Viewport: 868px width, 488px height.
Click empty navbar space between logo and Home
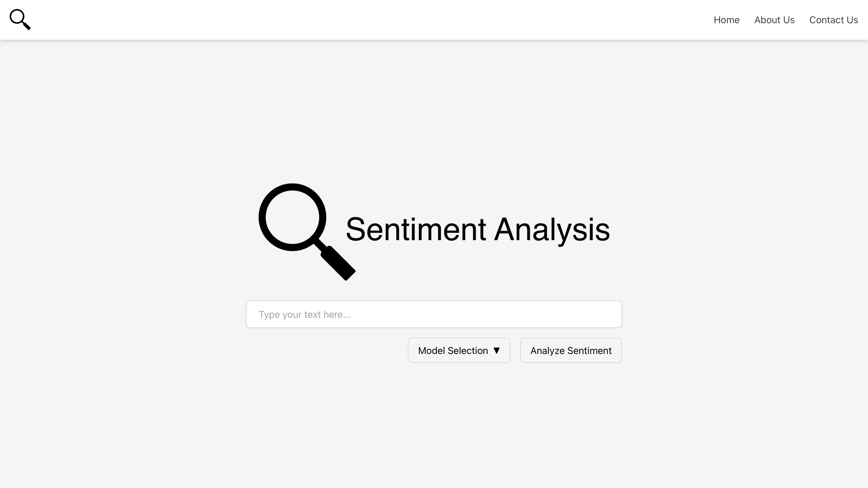371,20
